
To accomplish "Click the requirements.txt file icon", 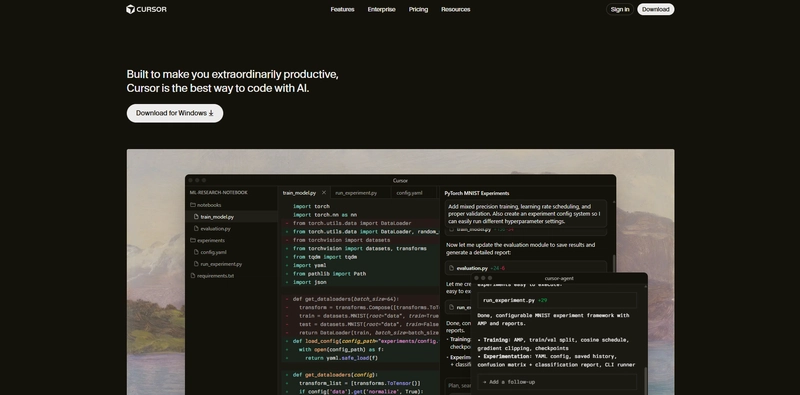I will 193,276.
